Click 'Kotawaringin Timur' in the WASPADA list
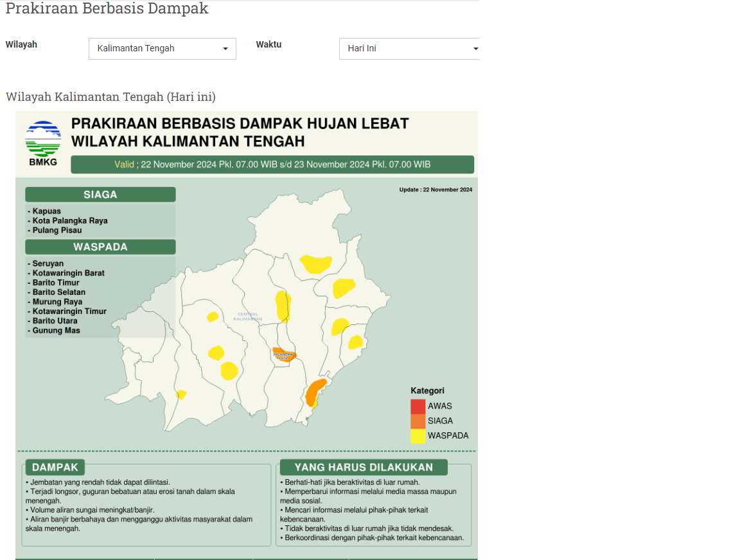 tap(69, 311)
